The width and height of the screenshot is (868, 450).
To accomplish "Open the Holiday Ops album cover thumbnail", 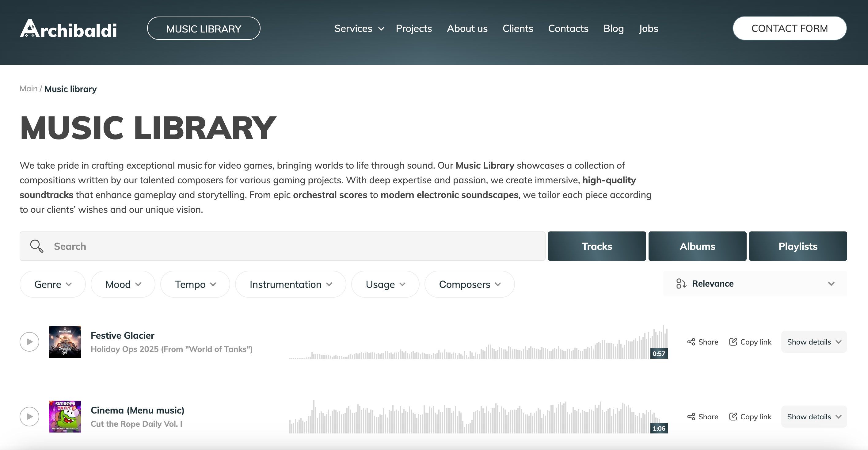I will [x=65, y=342].
